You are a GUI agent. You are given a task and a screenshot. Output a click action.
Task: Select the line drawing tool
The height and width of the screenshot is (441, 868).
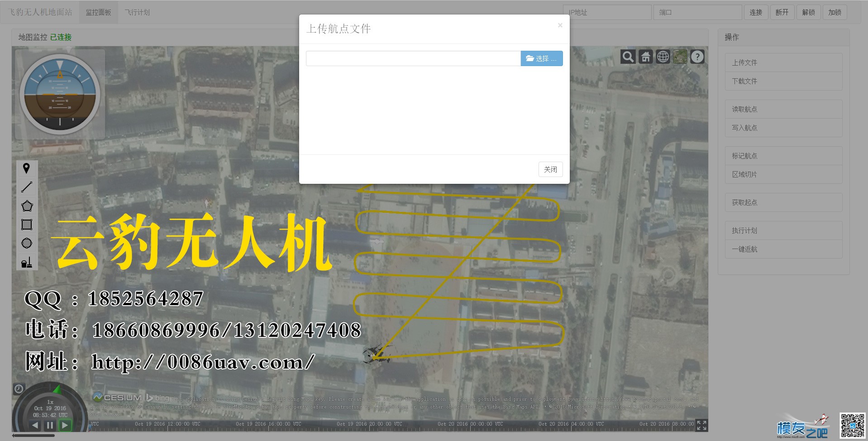click(27, 187)
